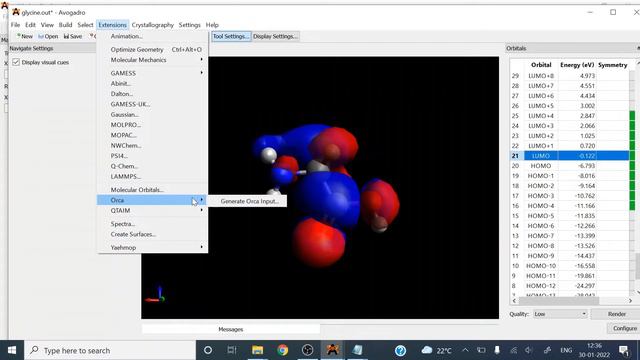The height and width of the screenshot is (360, 640).
Task: Click the Configure button
Action: [624, 328]
